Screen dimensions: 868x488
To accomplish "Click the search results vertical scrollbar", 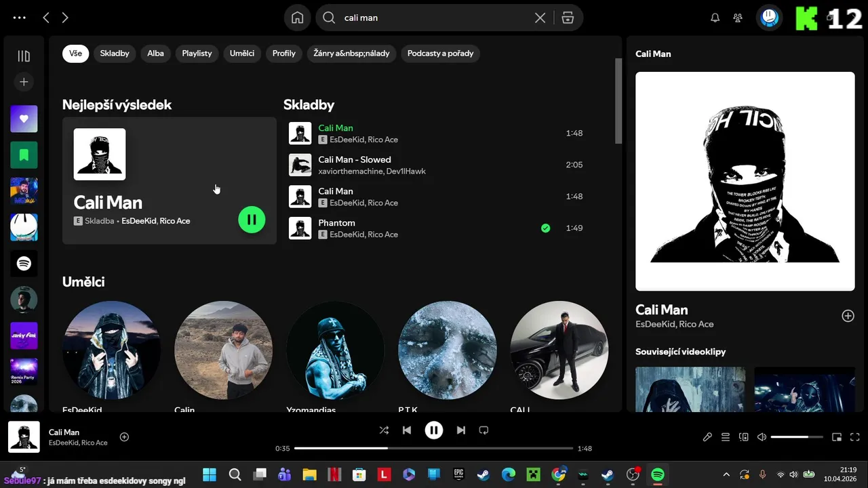I will [618, 100].
